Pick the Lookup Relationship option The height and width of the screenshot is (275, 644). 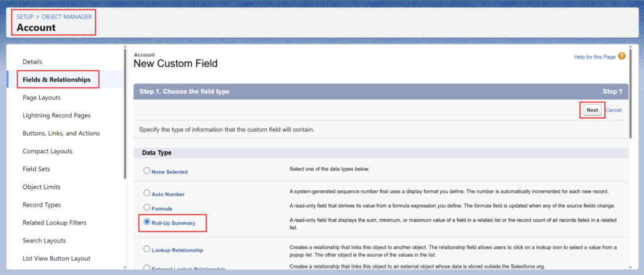[x=147, y=249]
